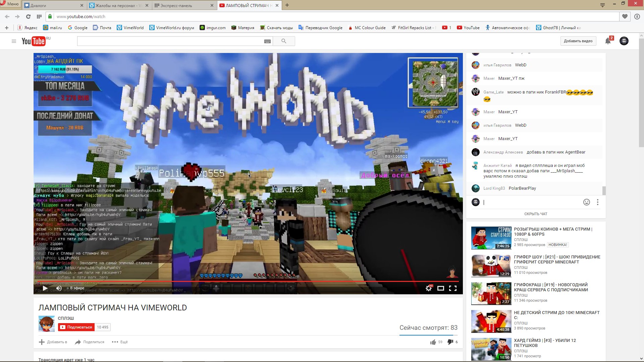
Task: Open the notifications bell
Action: pyautogui.click(x=608, y=41)
